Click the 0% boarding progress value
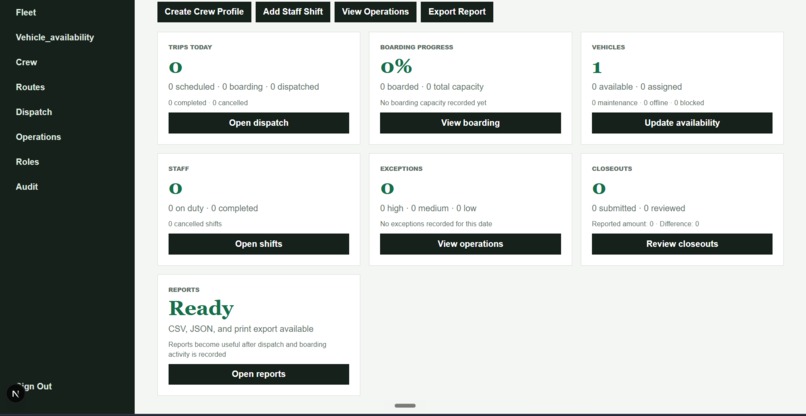The image size is (806, 416). pyautogui.click(x=396, y=67)
